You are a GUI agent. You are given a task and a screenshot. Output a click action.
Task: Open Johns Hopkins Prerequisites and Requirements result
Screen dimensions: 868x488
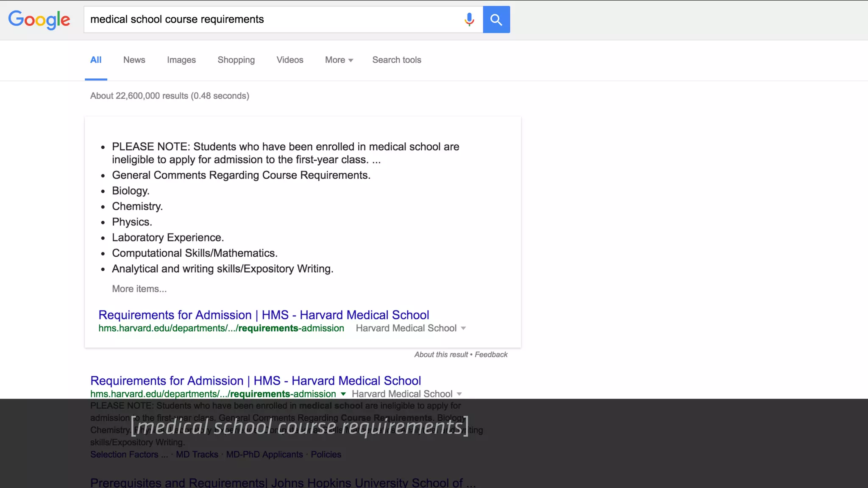pos(283,482)
